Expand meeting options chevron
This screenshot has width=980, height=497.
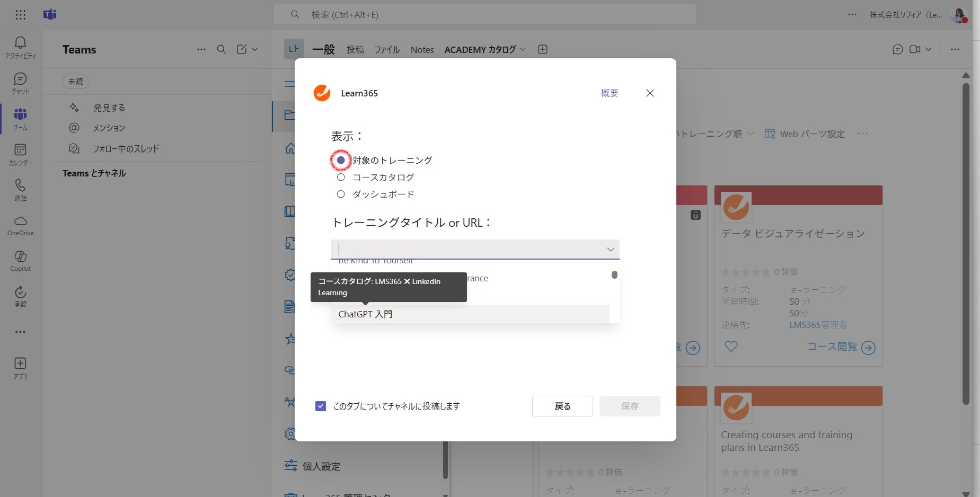click(929, 49)
